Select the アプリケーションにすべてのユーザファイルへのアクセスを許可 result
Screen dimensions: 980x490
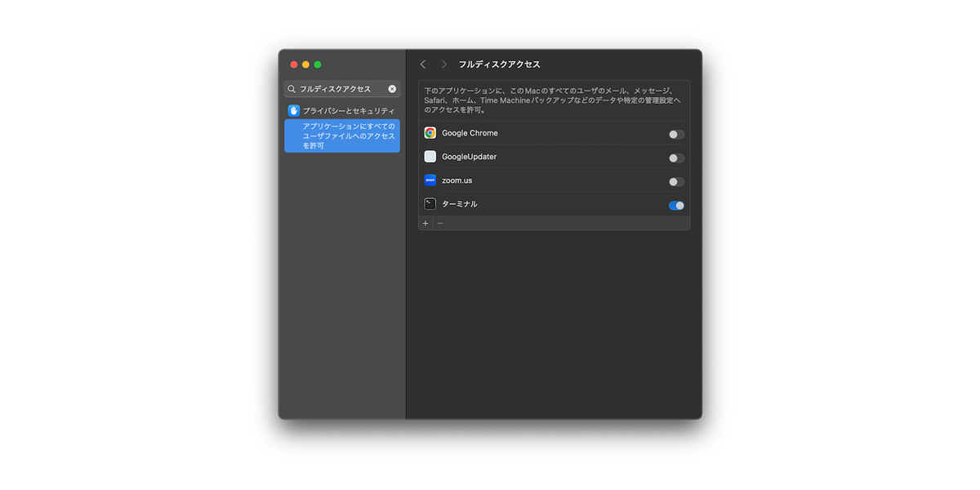(342, 136)
